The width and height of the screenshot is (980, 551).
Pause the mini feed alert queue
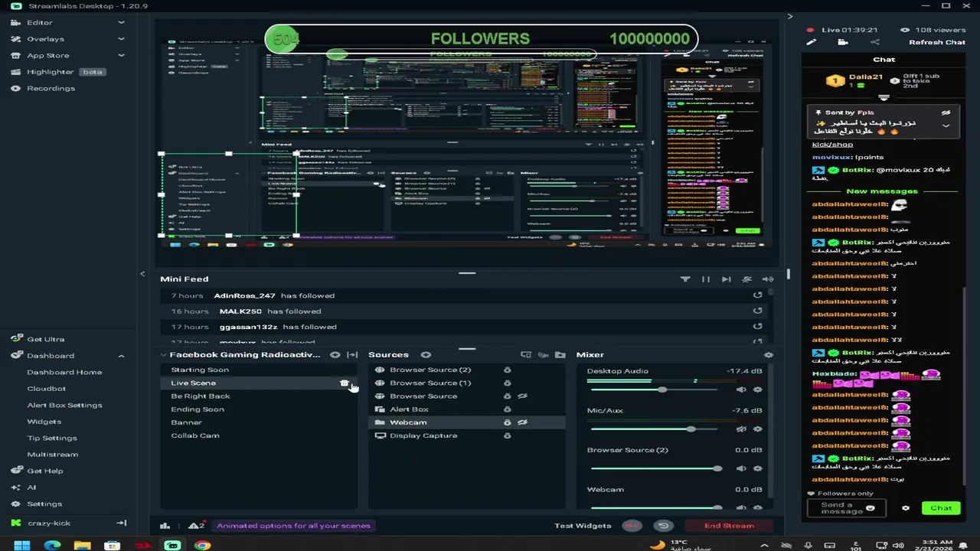[x=706, y=279]
